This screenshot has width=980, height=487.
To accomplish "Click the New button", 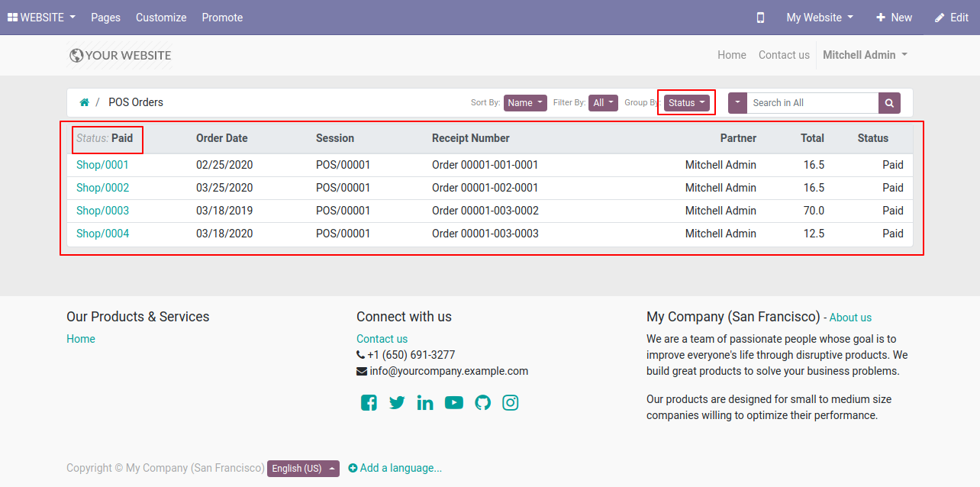I will 894,18.
